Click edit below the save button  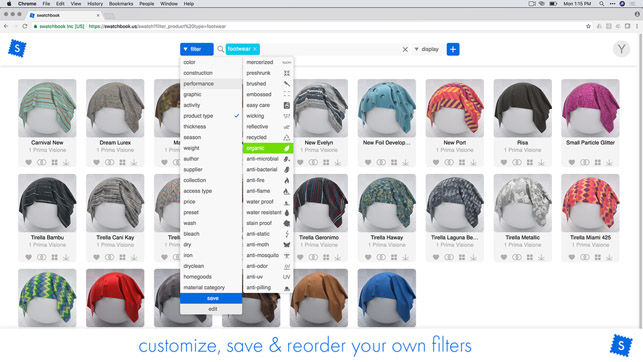point(211,309)
